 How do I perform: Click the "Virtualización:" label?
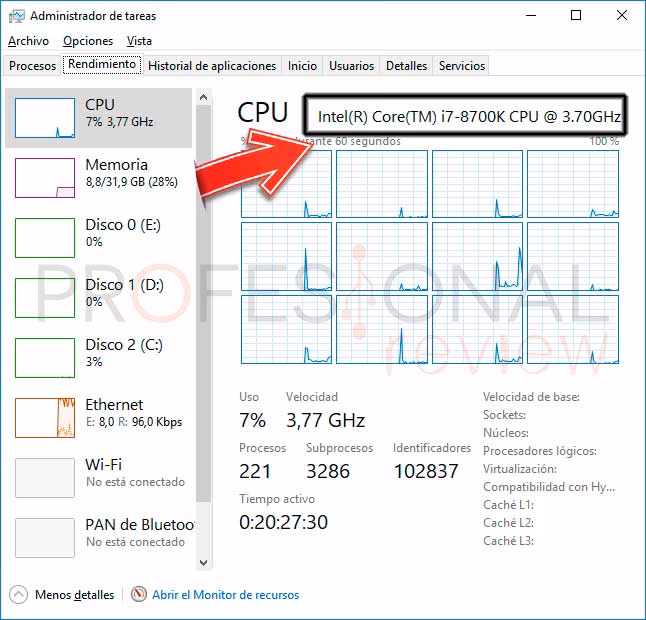[520, 469]
